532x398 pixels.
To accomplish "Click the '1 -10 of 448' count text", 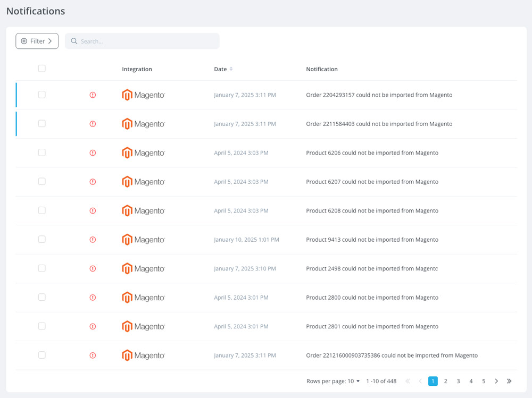I will click(x=381, y=381).
